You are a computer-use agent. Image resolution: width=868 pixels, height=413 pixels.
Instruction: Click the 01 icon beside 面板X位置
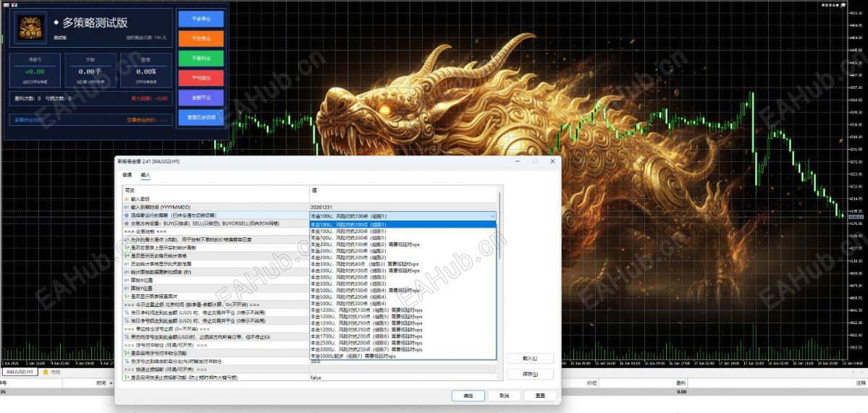click(126, 281)
